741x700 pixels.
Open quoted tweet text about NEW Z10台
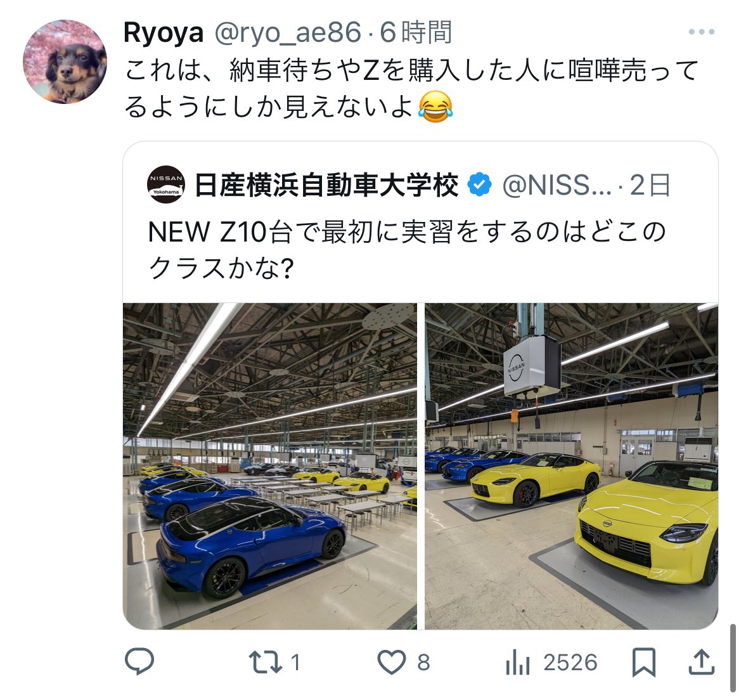[407, 250]
